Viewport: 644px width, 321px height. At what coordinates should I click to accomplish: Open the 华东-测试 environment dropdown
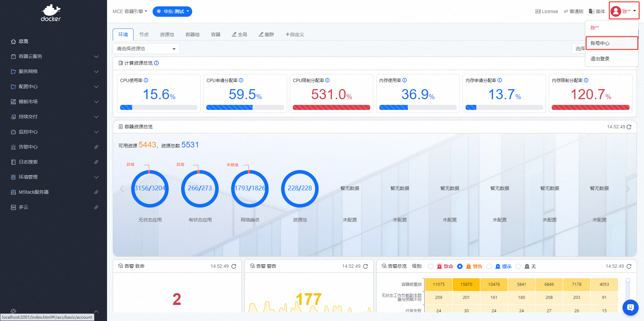(172, 11)
